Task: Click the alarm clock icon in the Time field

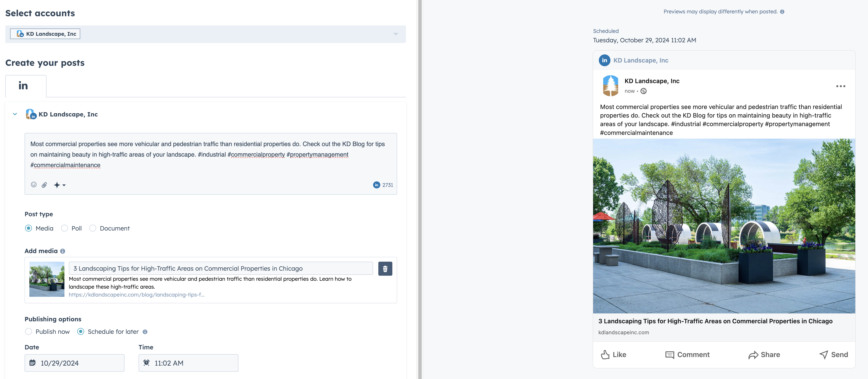Action: (x=147, y=363)
